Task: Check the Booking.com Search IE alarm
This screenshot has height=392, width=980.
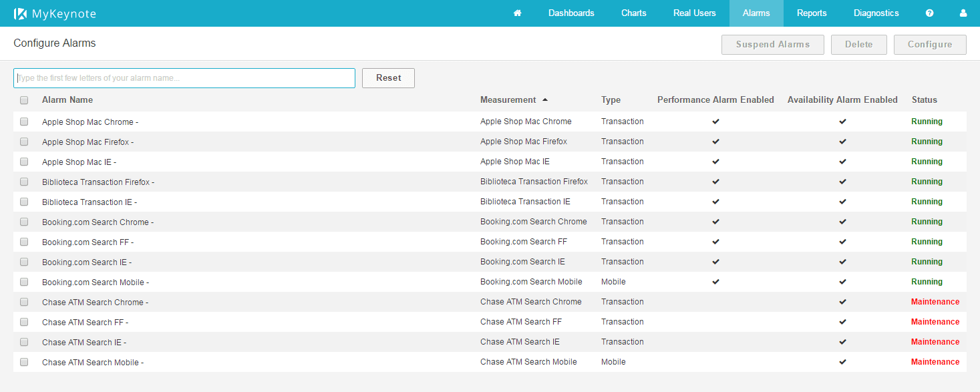Action: pos(24,262)
